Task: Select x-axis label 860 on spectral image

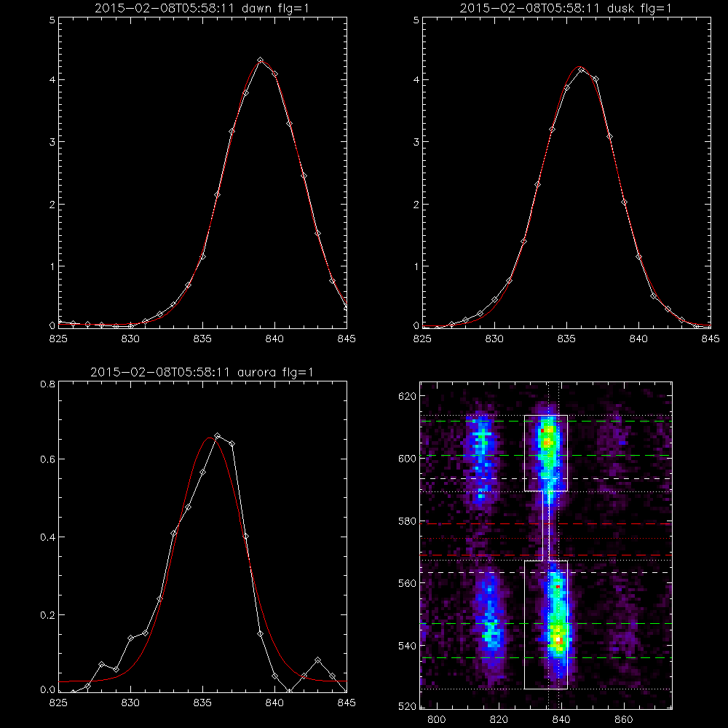Action: (624, 720)
